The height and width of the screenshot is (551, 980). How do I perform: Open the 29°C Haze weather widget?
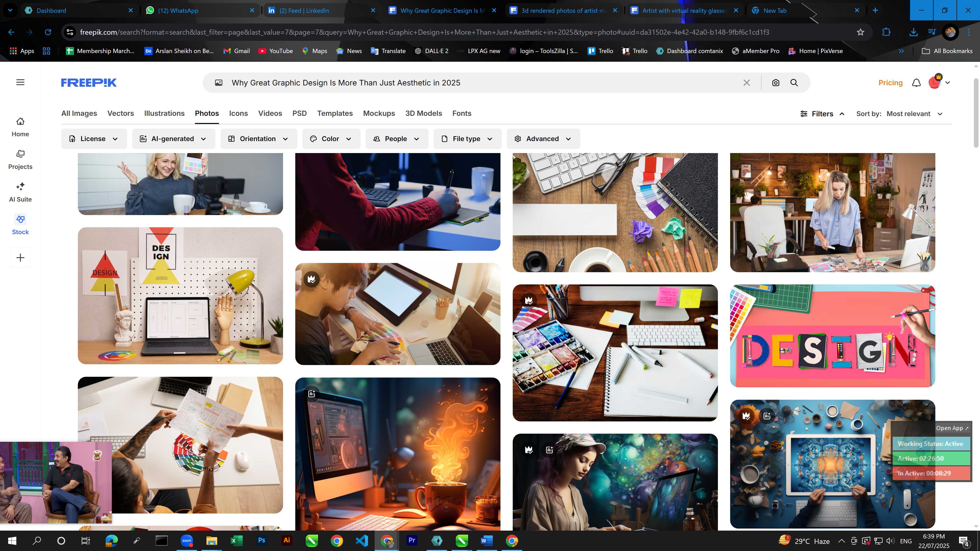(x=804, y=541)
